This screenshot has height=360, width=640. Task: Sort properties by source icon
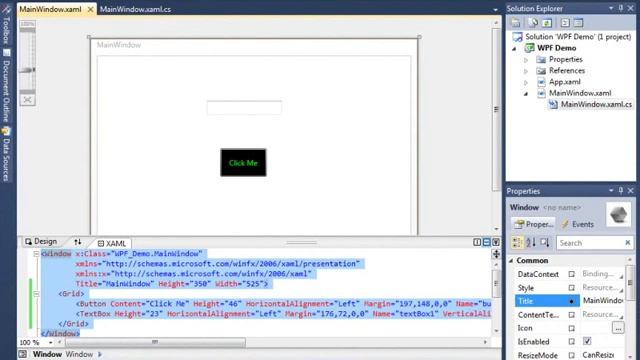click(x=545, y=242)
